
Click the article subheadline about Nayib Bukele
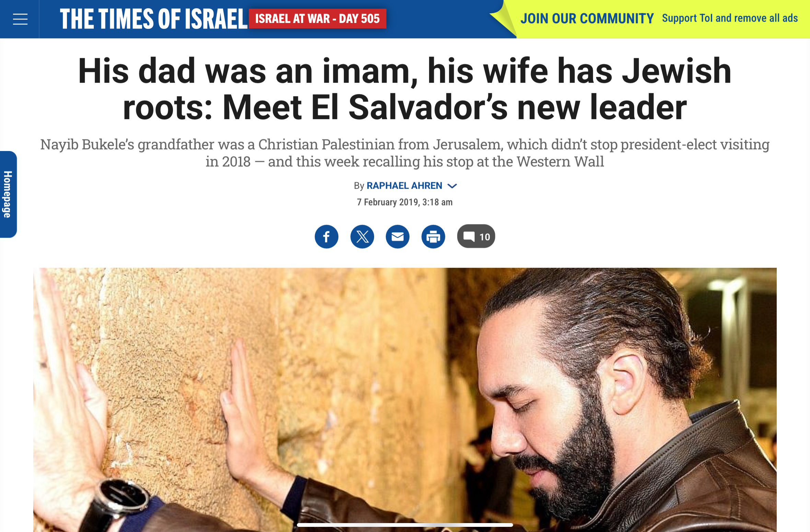click(405, 153)
